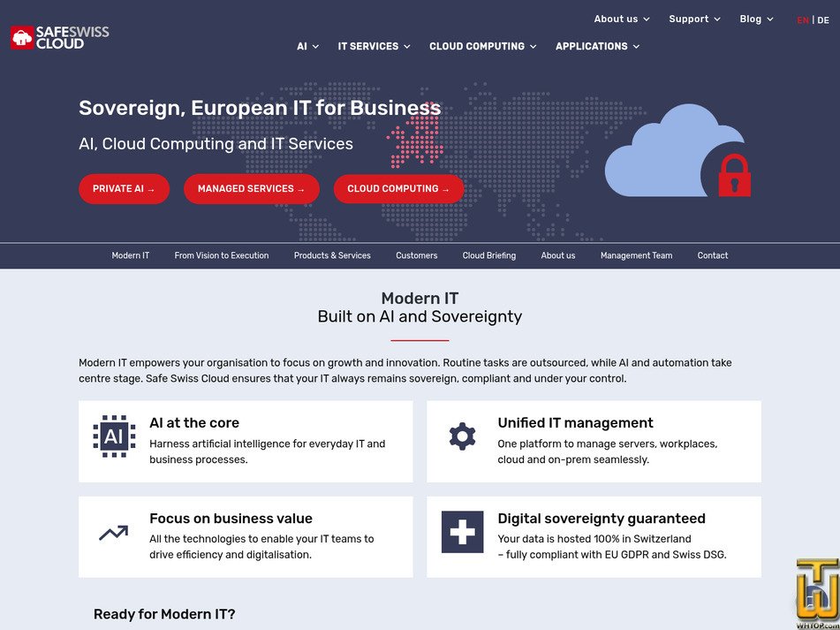The height and width of the screenshot is (630, 840).
Task: Click the 'Focus on business value' heading
Action: click(x=231, y=518)
